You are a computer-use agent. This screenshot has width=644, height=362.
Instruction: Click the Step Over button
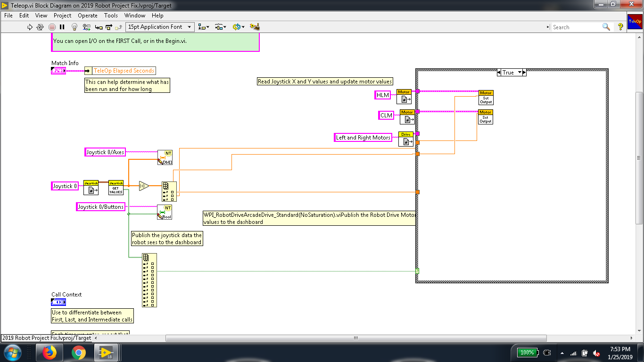pos(109,27)
